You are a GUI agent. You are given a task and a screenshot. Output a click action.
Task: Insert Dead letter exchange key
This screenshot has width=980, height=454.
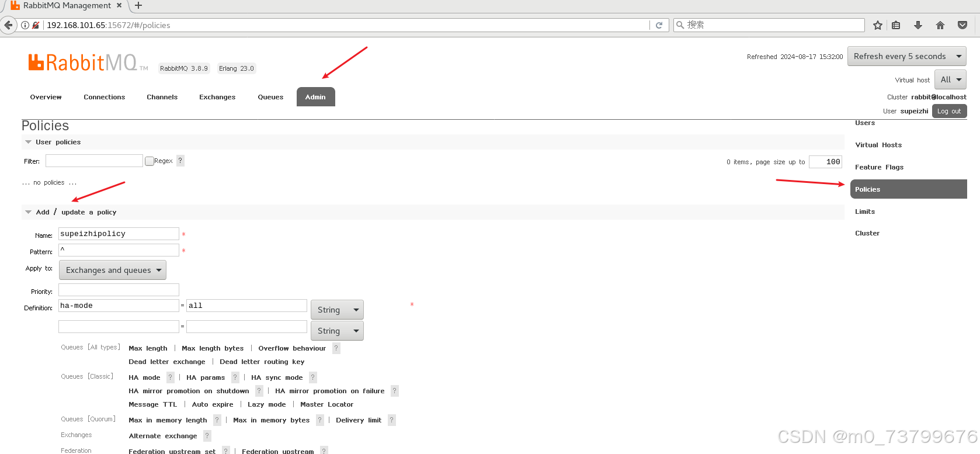click(x=167, y=362)
